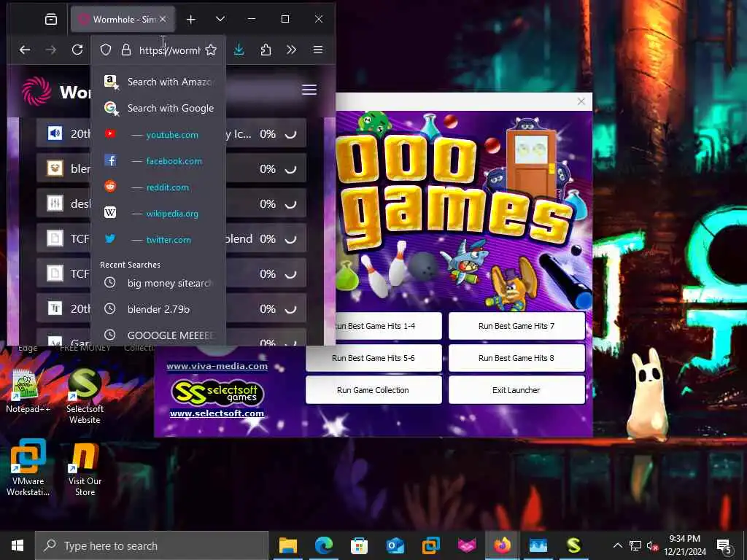Choose Search with Google suggestion
The height and width of the screenshot is (560, 747).
coord(158,108)
